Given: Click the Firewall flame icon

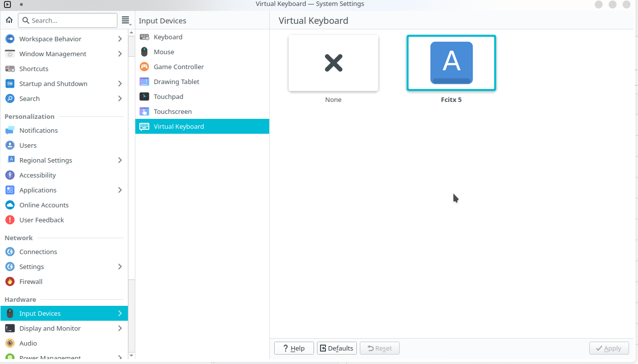Looking at the screenshot, I should tap(10, 281).
